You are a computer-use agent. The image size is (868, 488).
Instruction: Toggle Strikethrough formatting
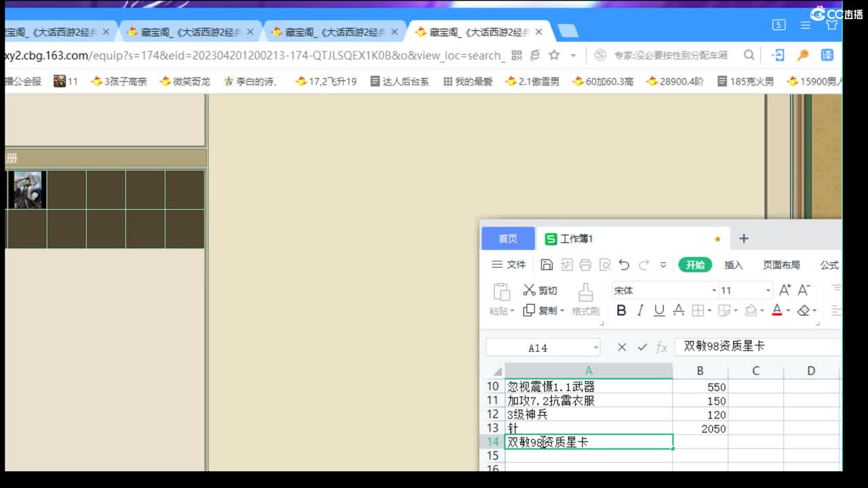point(678,310)
